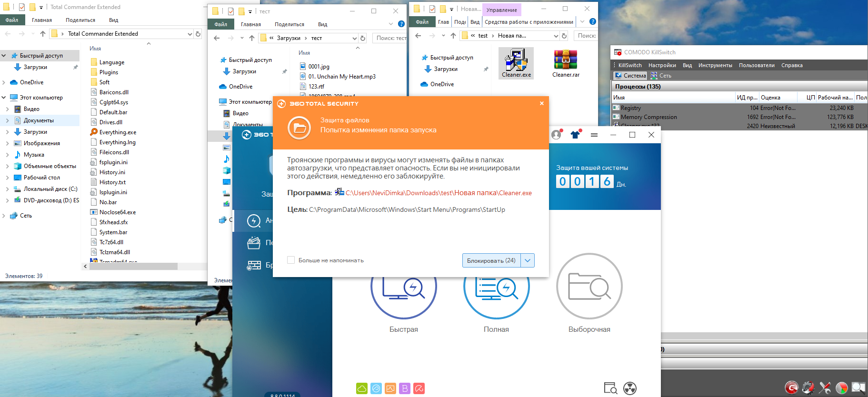
Task: Select Документы in Total Commander Extended tree
Action: 39,120
